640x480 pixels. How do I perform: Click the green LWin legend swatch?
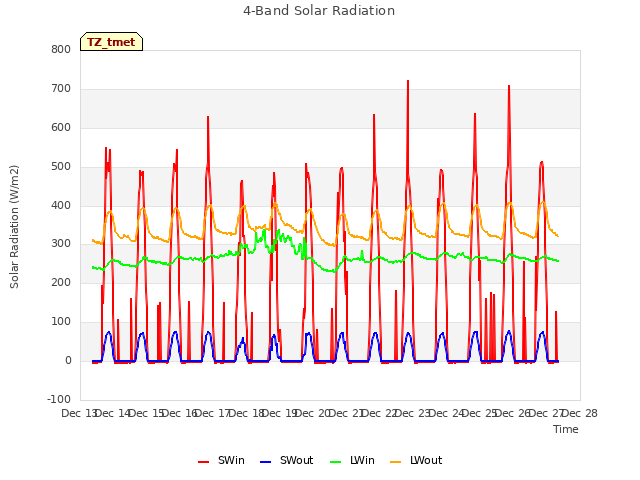click(335, 462)
